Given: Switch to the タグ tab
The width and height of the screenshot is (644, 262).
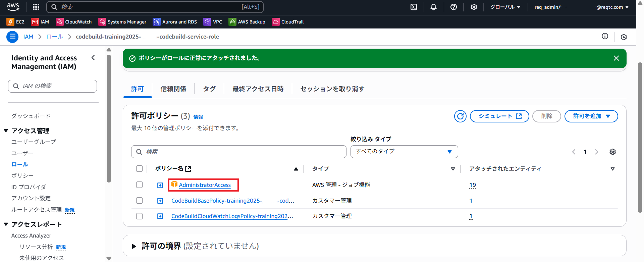Looking at the screenshot, I should pyautogui.click(x=209, y=89).
